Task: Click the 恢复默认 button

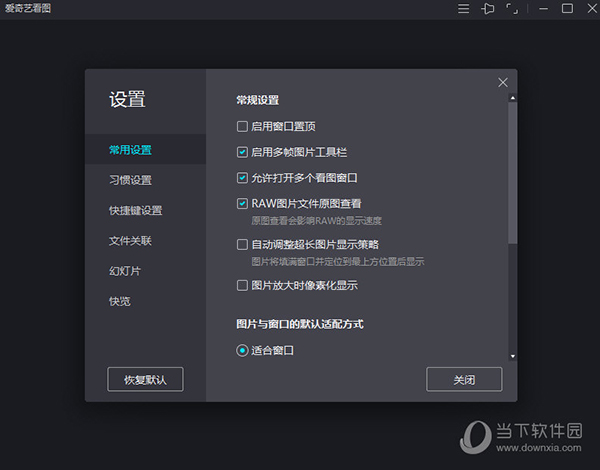Action: [145, 379]
